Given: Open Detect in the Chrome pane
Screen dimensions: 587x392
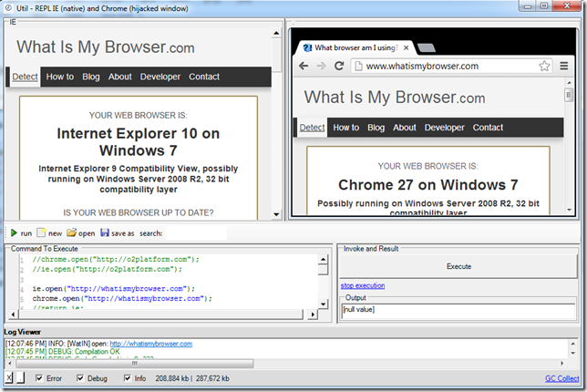Looking at the screenshot, I should (313, 128).
